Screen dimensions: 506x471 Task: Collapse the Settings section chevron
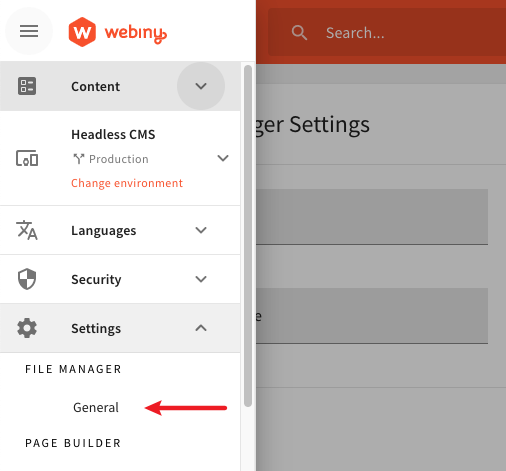pos(201,328)
